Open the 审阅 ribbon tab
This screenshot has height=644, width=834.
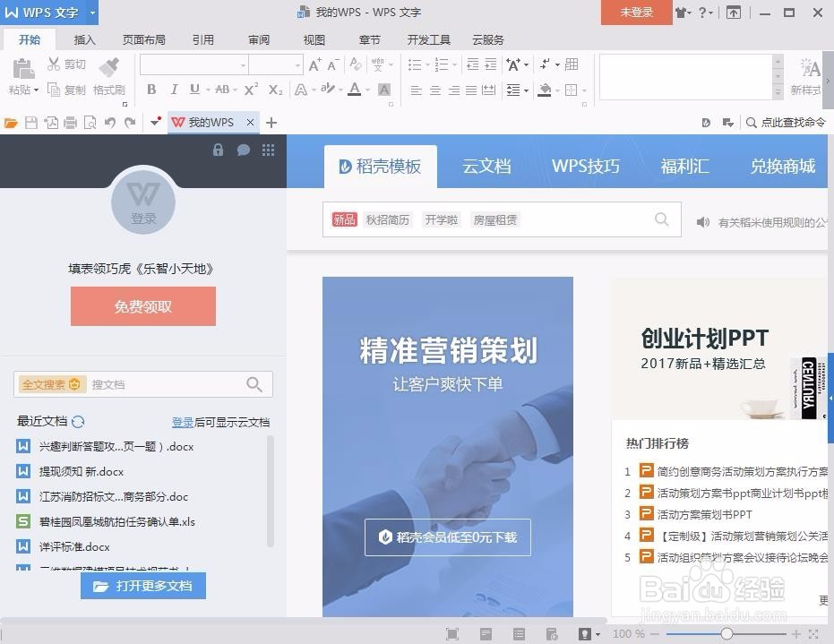[x=259, y=40]
